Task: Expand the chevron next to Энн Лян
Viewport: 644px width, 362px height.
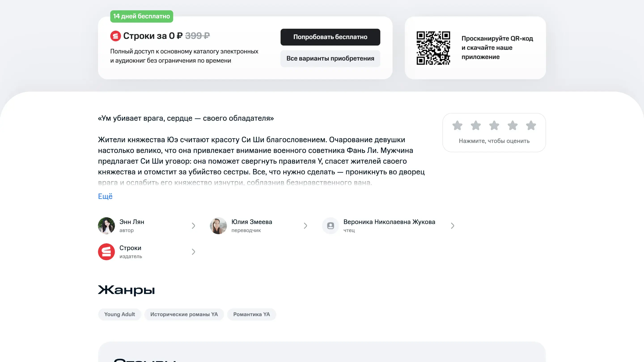Action: 193,226
